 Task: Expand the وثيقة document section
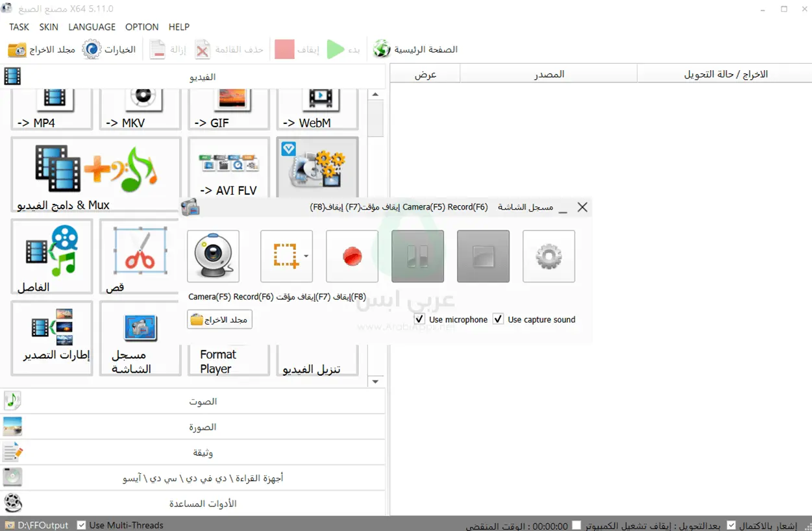click(203, 452)
